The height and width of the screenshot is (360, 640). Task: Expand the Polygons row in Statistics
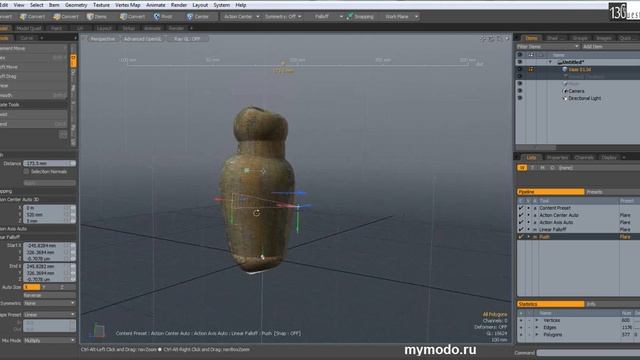point(537,335)
